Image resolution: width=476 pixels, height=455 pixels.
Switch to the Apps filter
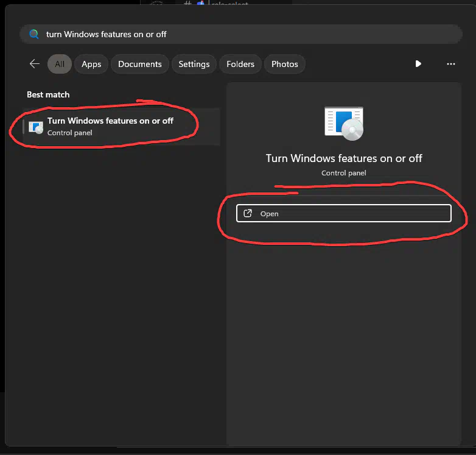click(x=91, y=64)
